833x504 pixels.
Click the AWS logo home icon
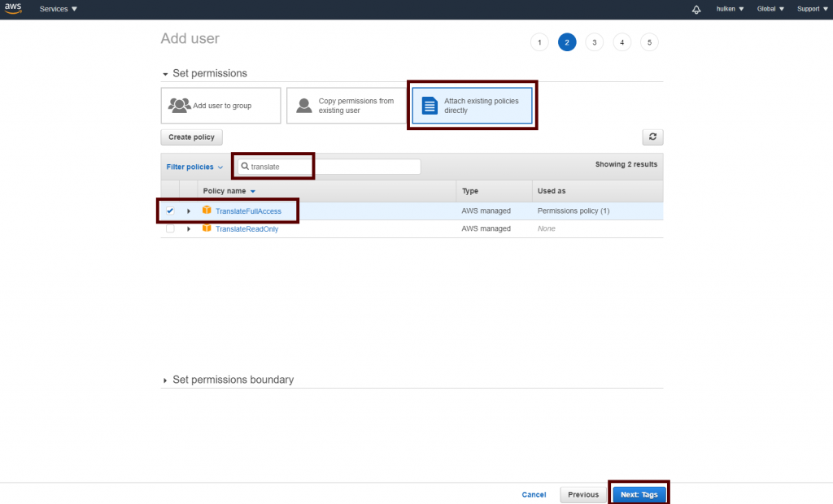[x=15, y=9]
